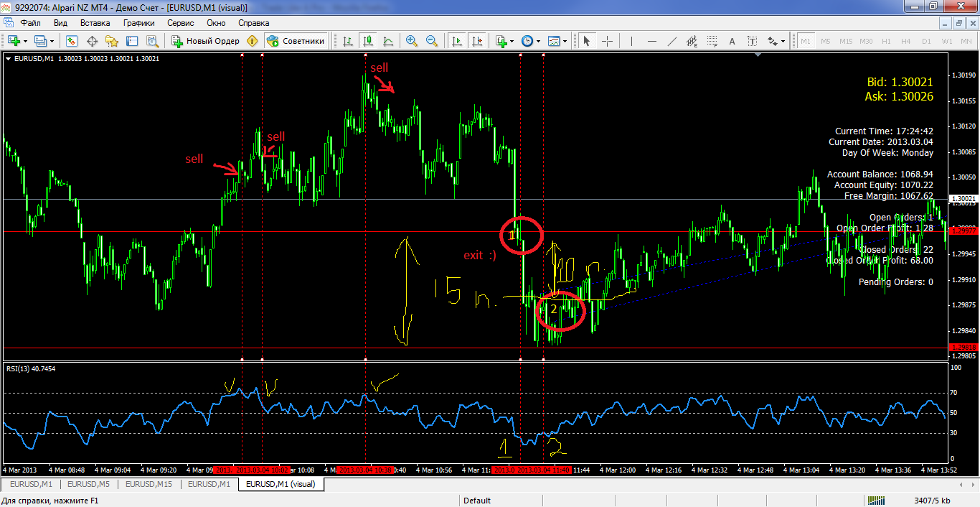Click the Новый Ордер button
The width and height of the screenshot is (980, 507).
[206, 41]
